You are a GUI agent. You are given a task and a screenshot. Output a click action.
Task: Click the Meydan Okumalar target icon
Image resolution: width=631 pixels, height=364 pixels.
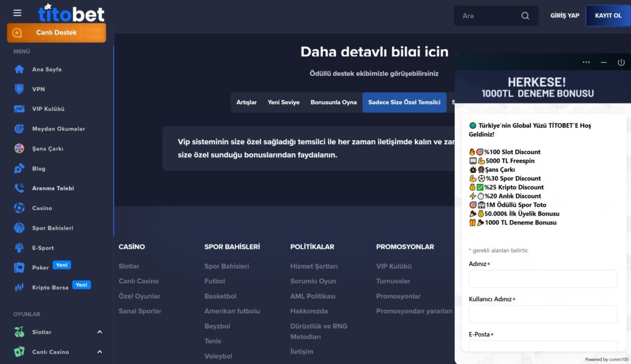[x=19, y=129]
